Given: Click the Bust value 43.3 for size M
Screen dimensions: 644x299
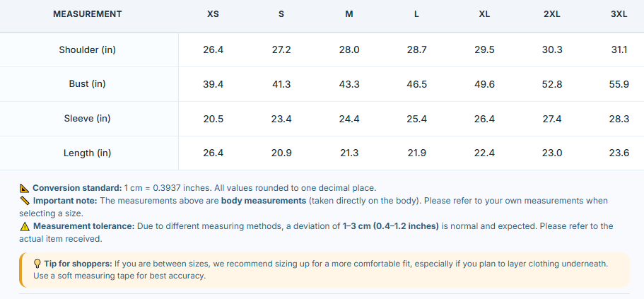Looking at the screenshot, I should [x=349, y=84].
